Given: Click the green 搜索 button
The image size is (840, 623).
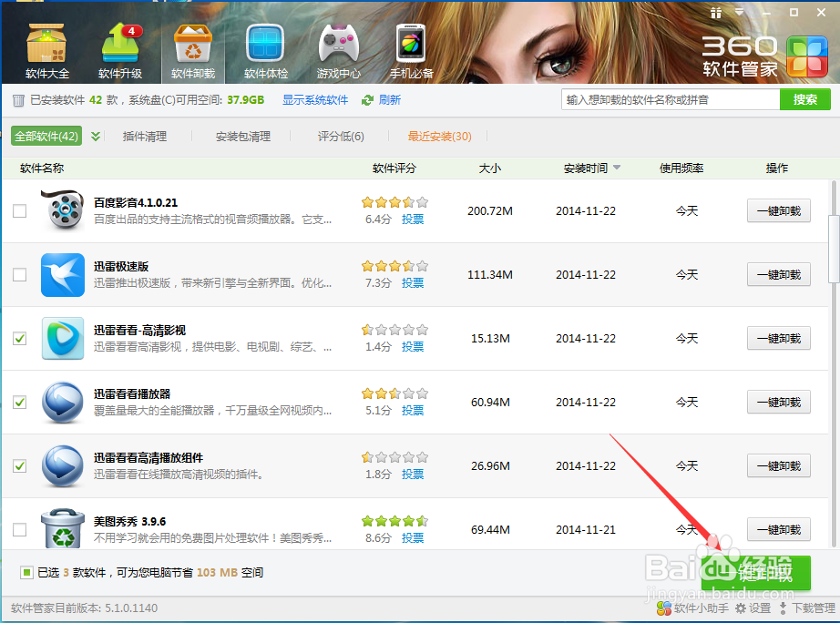Looking at the screenshot, I should [805, 99].
